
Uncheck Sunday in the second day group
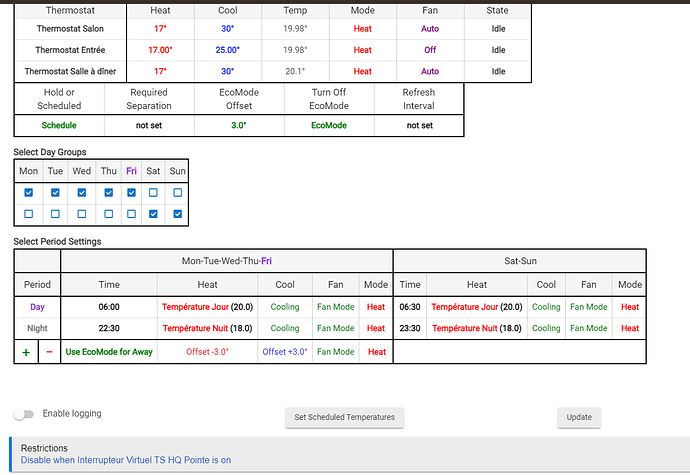(178, 214)
